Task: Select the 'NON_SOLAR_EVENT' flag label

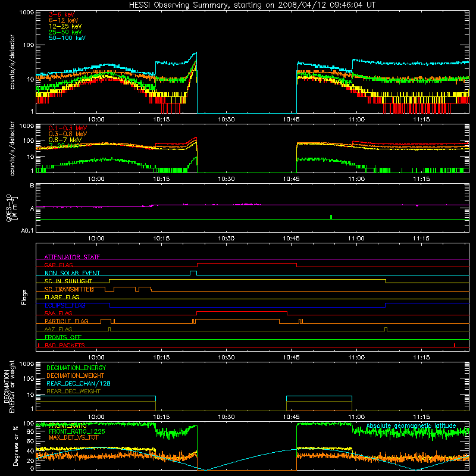Action: coord(72,273)
